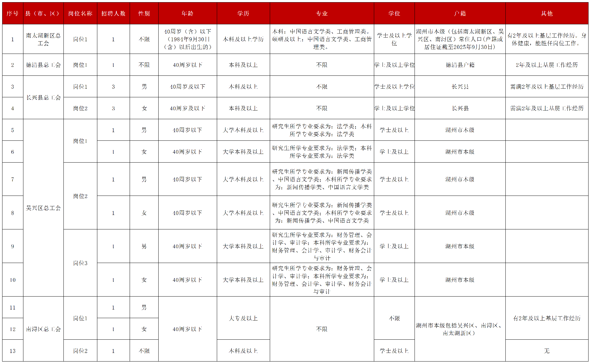This screenshot has width=591, height=364.
Task: Select the 南浔区总工会 cell
Action: pyautogui.click(x=43, y=329)
